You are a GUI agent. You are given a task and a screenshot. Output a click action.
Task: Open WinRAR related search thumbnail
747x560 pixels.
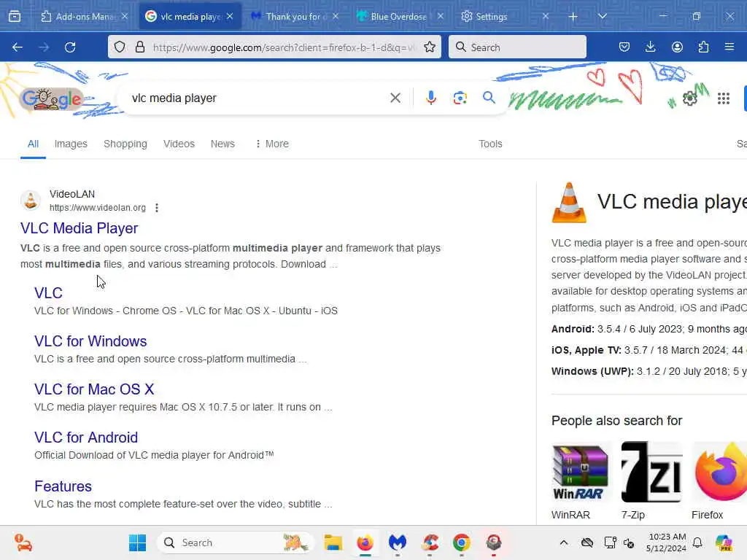coord(580,472)
